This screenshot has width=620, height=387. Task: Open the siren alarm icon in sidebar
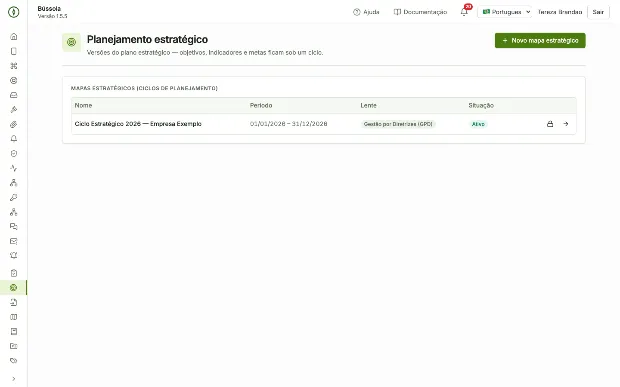click(13, 255)
